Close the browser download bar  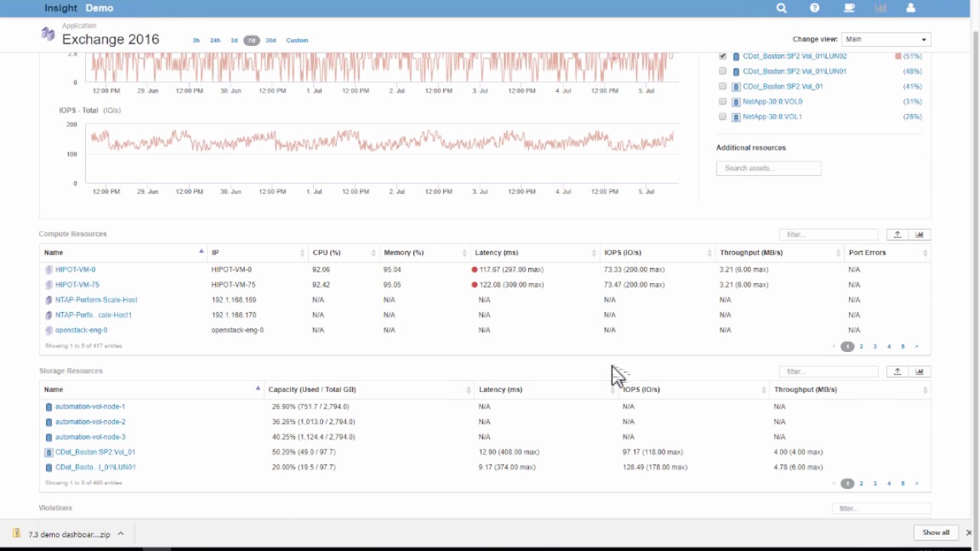coord(969,533)
